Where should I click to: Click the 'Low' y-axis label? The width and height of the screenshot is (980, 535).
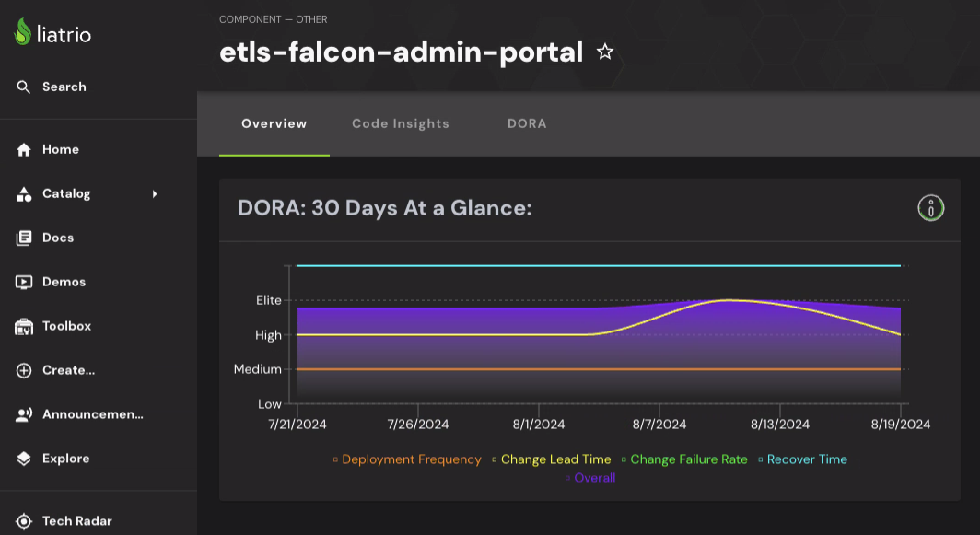[x=270, y=404]
